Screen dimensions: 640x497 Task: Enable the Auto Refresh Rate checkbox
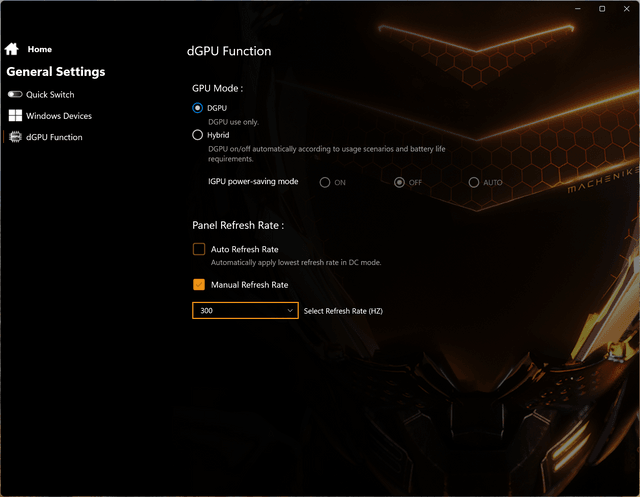(x=199, y=249)
